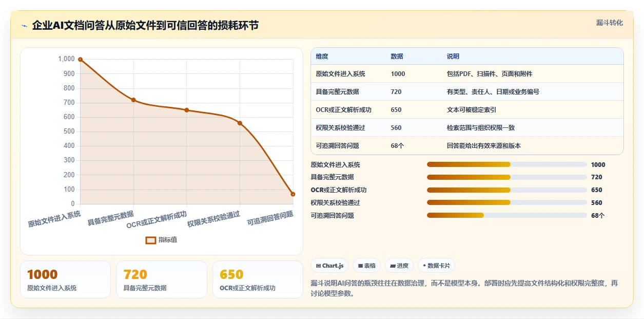Click the progress bar for OCR或正文解析成功

tap(506, 190)
